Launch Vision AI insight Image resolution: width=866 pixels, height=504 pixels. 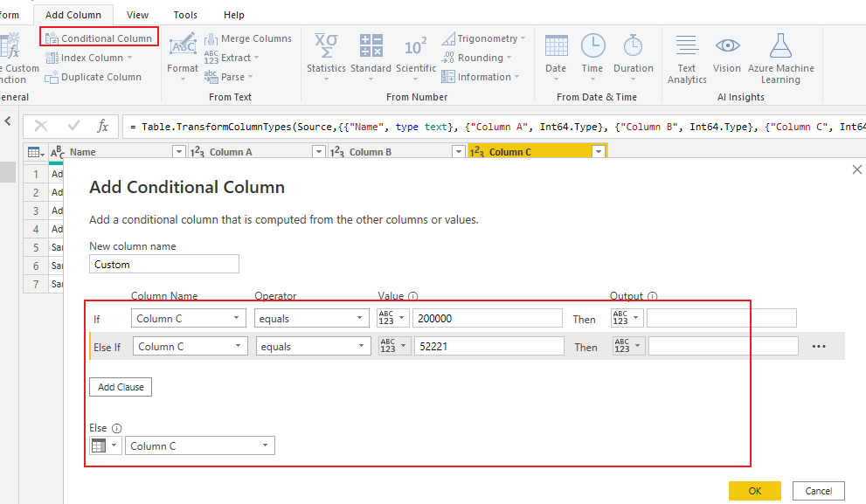[x=727, y=54]
